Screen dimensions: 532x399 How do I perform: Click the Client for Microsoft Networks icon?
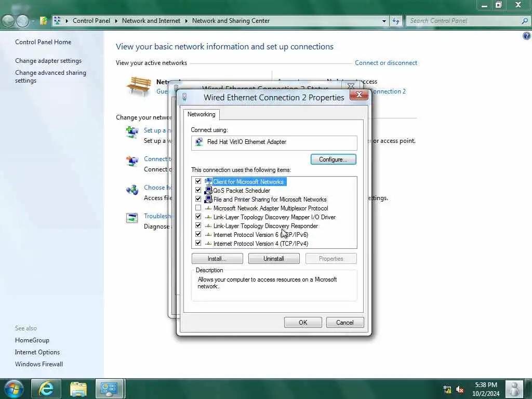coord(208,181)
